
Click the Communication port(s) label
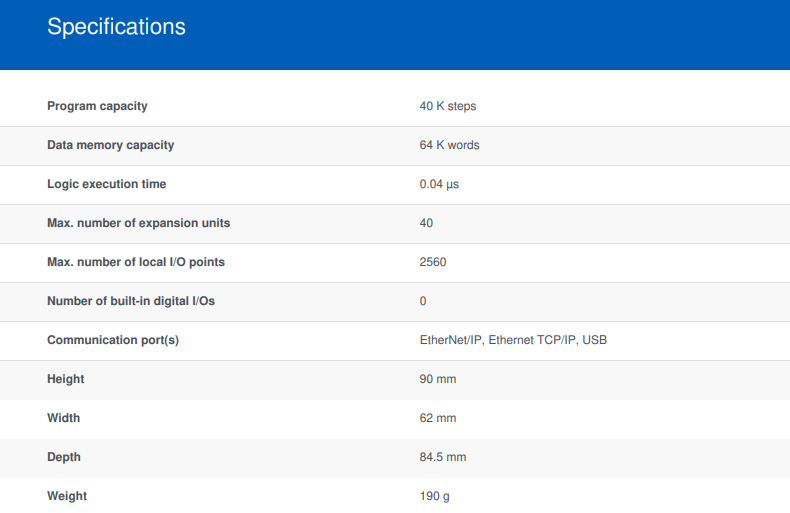coord(113,340)
